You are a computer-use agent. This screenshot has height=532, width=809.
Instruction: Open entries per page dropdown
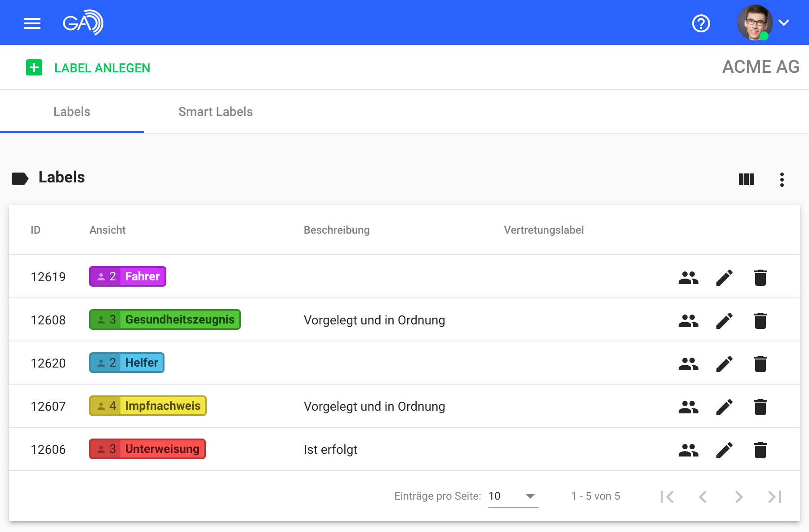coord(513,496)
